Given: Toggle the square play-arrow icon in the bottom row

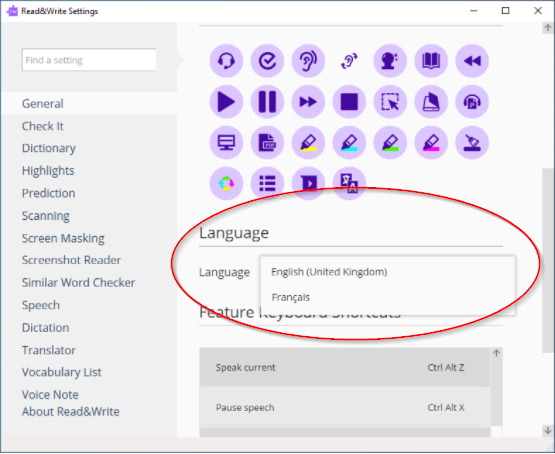Looking at the screenshot, I should (308, 183).
